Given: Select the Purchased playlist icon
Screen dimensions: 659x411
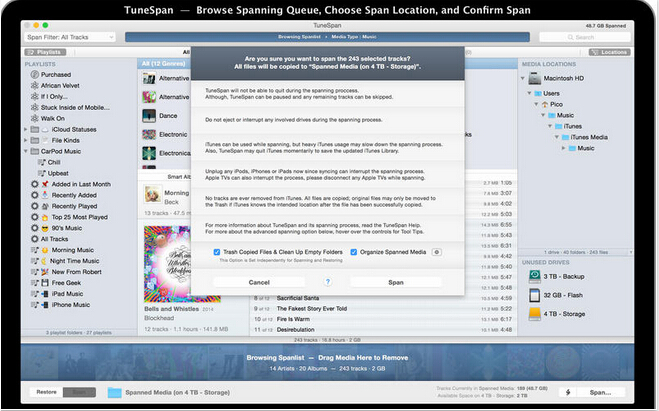Looking at the screenshot, I should 34,74.
